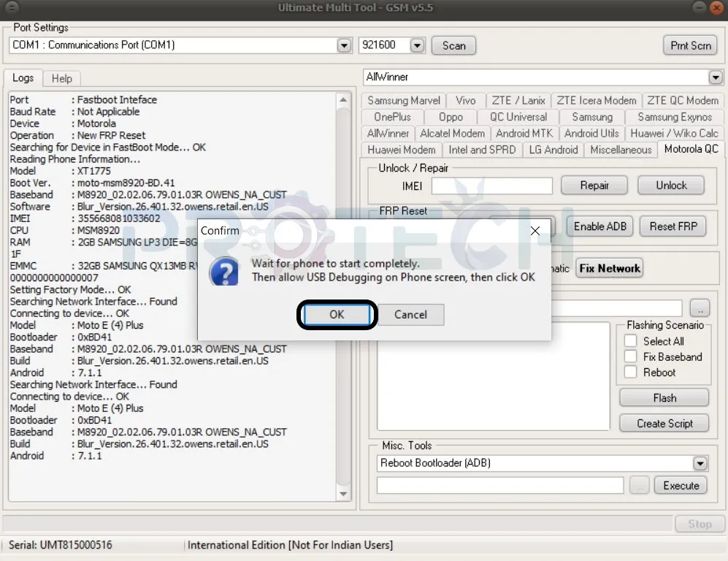Open the Miscellaneous tab
Image resolution: width=728 pixels, height=561 pixels.
(621, 150)
